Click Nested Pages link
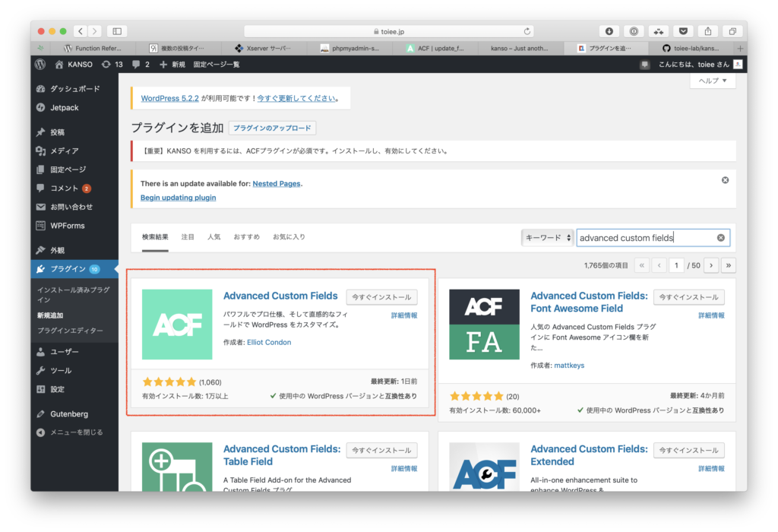778x532 pixels. 277,184
